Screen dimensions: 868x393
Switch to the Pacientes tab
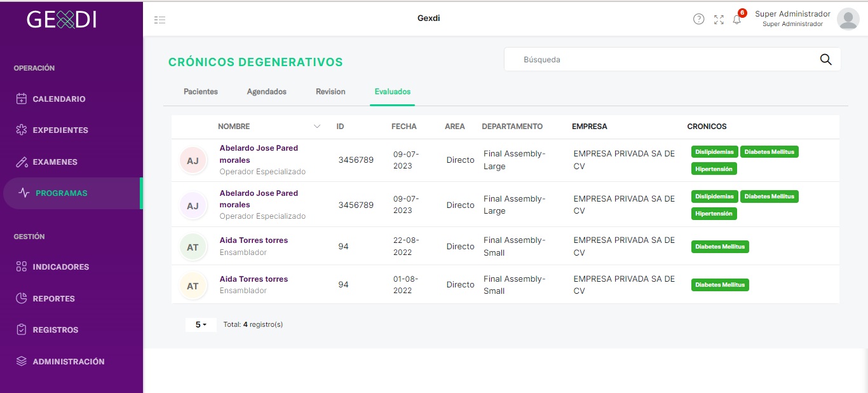[201, 92]
